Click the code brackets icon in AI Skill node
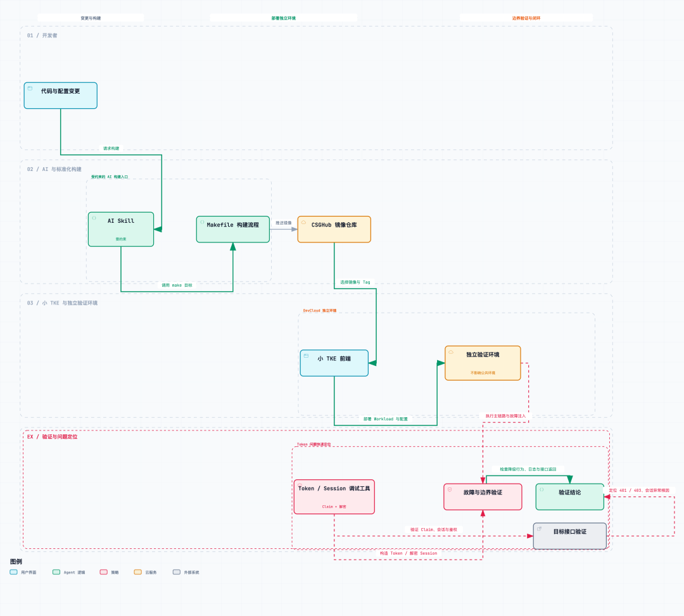Image resolution: width=684 pixels, height=616 pixels. 94,218
